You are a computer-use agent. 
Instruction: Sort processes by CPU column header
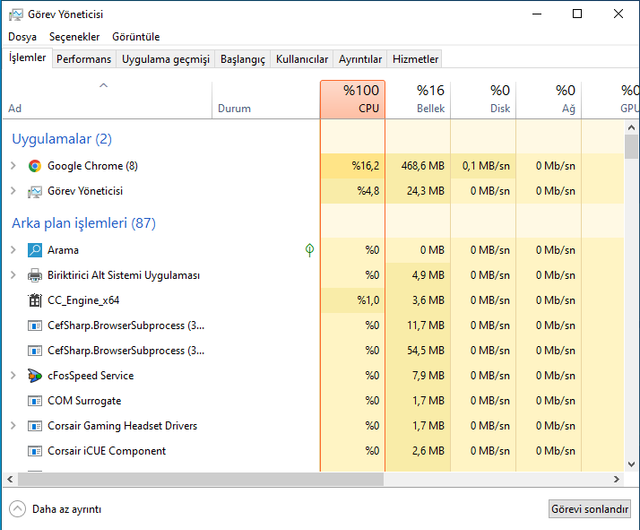click(x=352, y=99)
